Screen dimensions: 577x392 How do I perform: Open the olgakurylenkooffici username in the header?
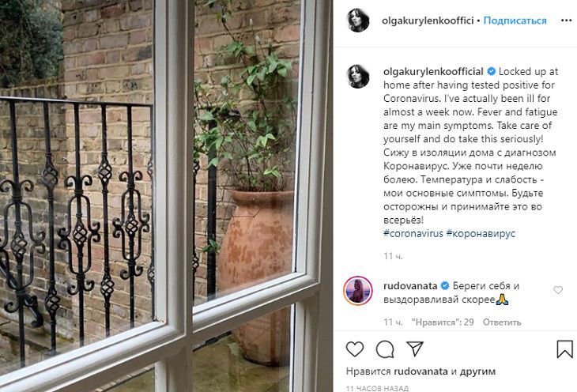click(x=428, y=21)
